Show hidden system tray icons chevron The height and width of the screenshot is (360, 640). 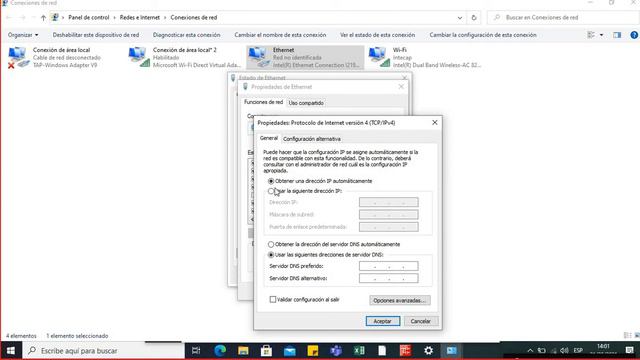tap(530, 351)
